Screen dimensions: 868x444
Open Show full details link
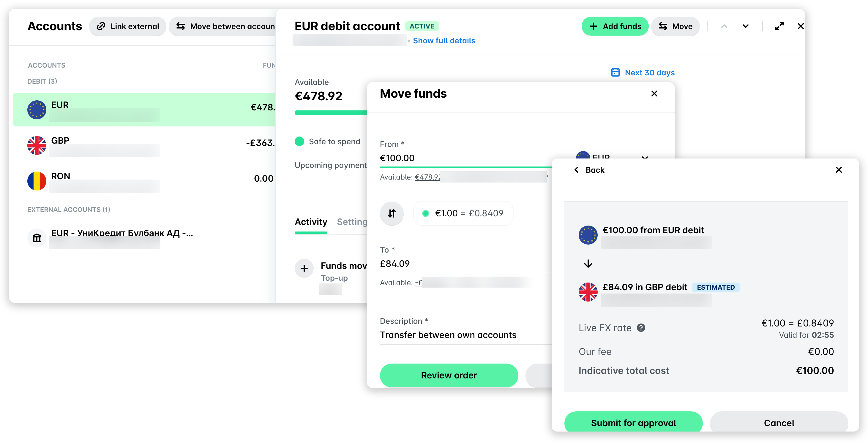[444, 41]
